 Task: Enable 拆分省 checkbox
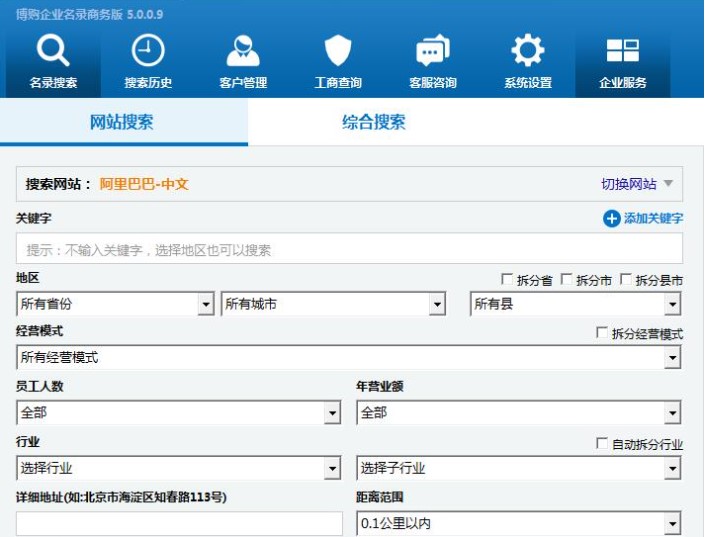point(507,280)
